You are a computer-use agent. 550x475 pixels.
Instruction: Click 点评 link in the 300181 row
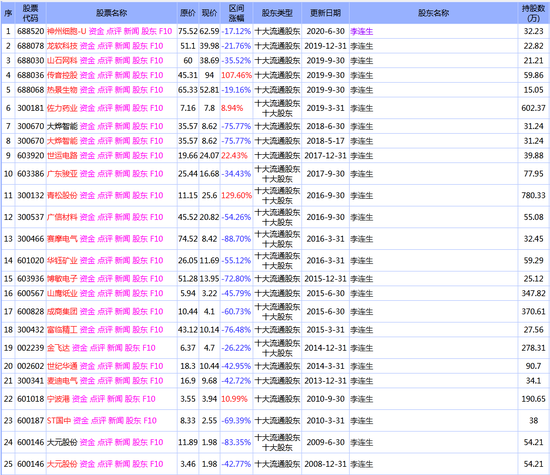pyautogui.click(x=105, y=108)
